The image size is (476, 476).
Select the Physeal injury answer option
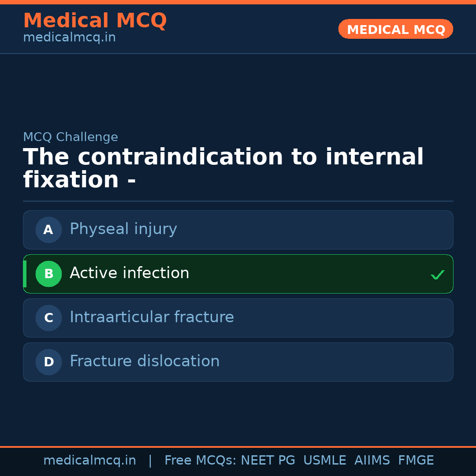[x=238, y=230]
